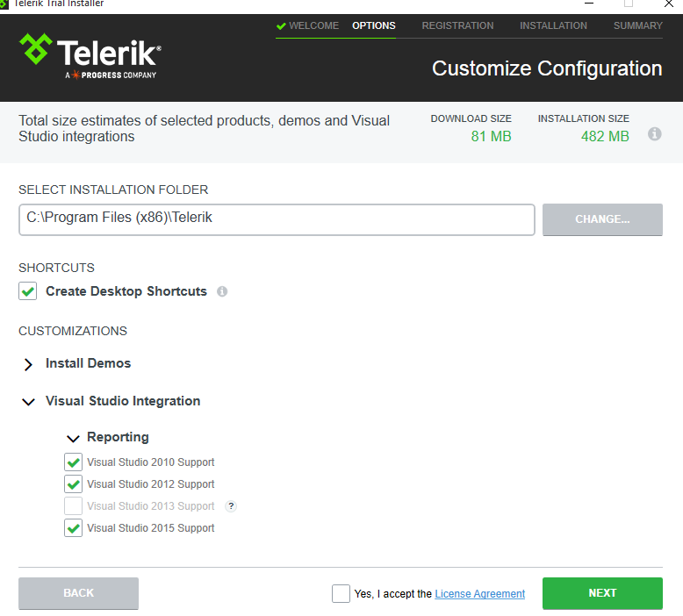
Task: Accept the license agreement checkbox
Action: click(x=341, y=594)
